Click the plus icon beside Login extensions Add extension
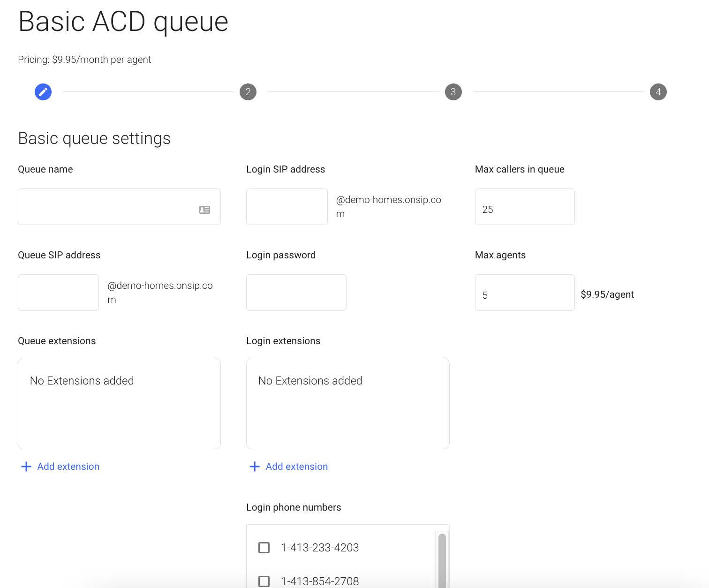This screenshot has width=709, height=588. click(x=255, y=467)
